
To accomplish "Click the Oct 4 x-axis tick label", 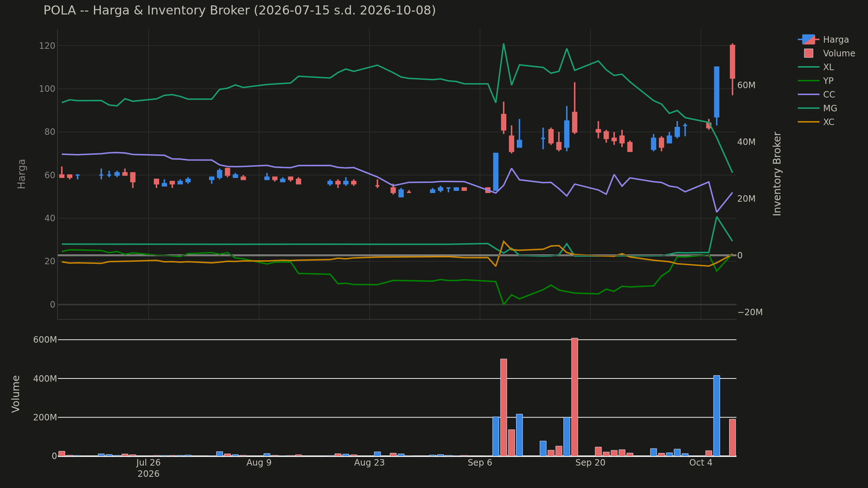I will [701, 463].
